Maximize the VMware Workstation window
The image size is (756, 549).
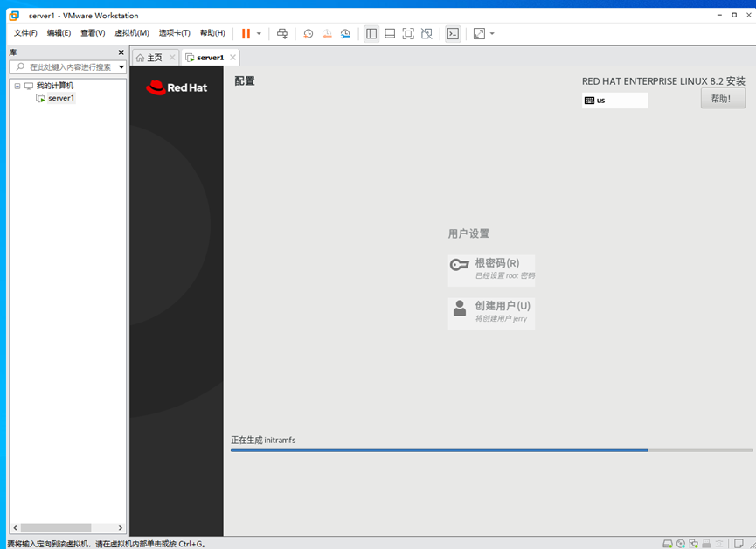point(734,15)
